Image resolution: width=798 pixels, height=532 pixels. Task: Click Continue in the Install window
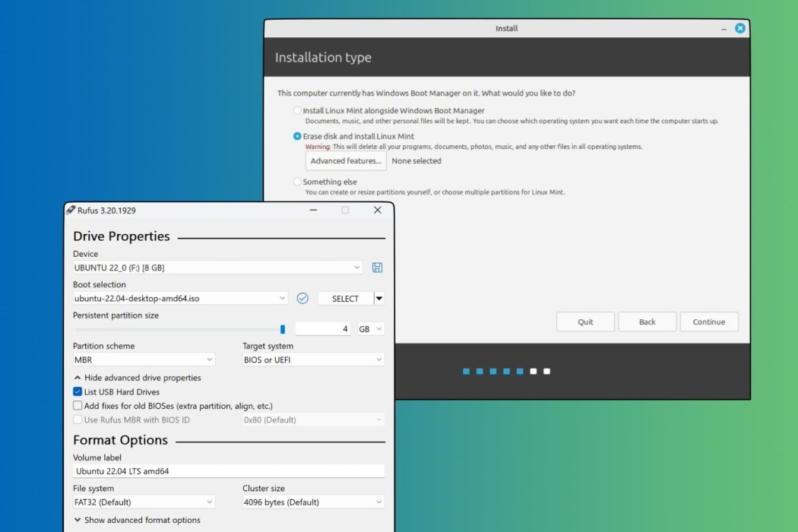point(708,321)
